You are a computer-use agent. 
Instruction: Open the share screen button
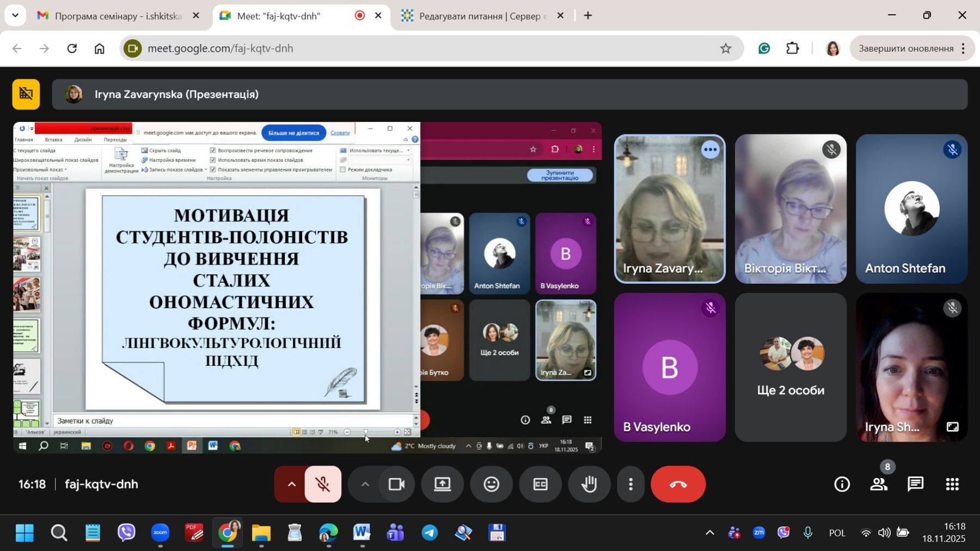click(442, 484)
